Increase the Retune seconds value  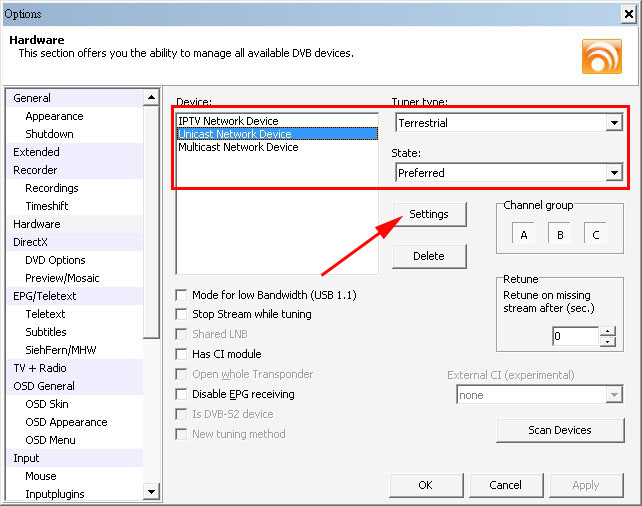[x=608, y=331]
